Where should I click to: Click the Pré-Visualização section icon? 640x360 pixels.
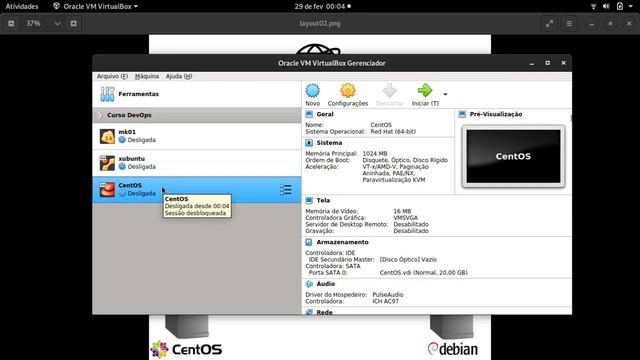coord(462,114)
